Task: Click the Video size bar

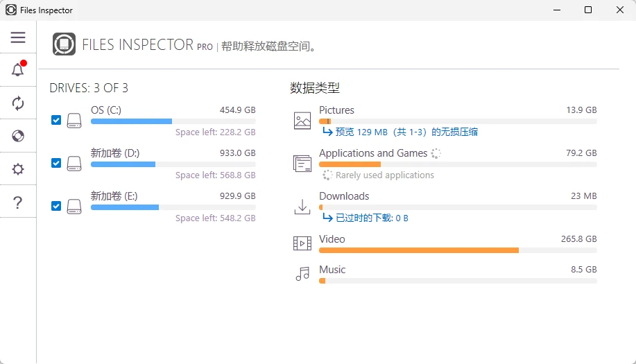Action: (458, 250)
